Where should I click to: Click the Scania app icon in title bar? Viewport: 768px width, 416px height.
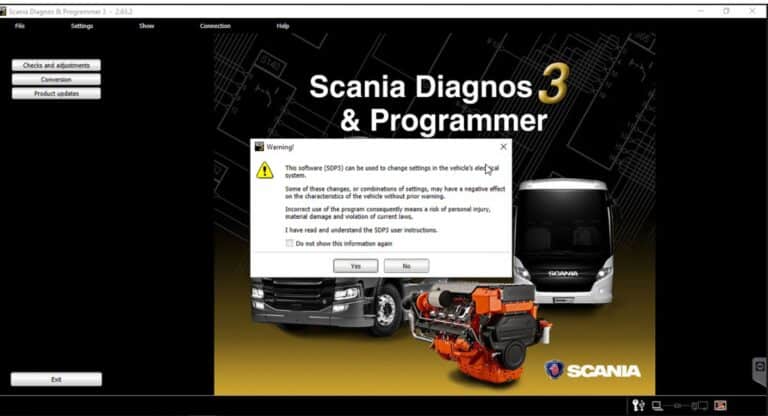(3, 11)
